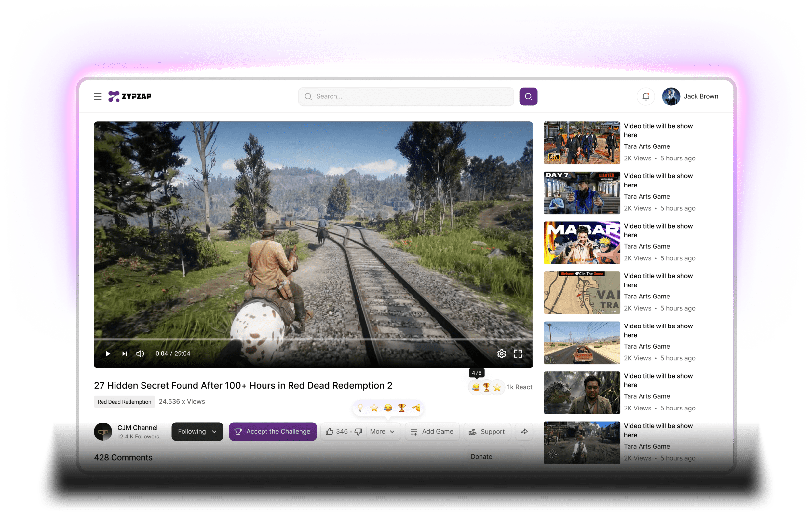
Task: Open the 4K gangsters thumbnail video
Action: pos(582,143)
